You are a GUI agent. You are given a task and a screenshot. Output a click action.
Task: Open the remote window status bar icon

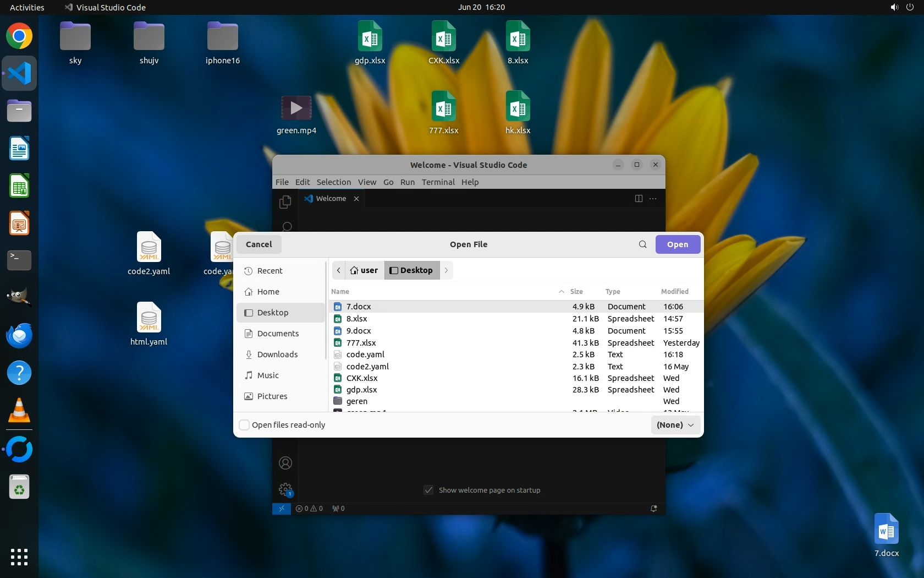(281, 509)
